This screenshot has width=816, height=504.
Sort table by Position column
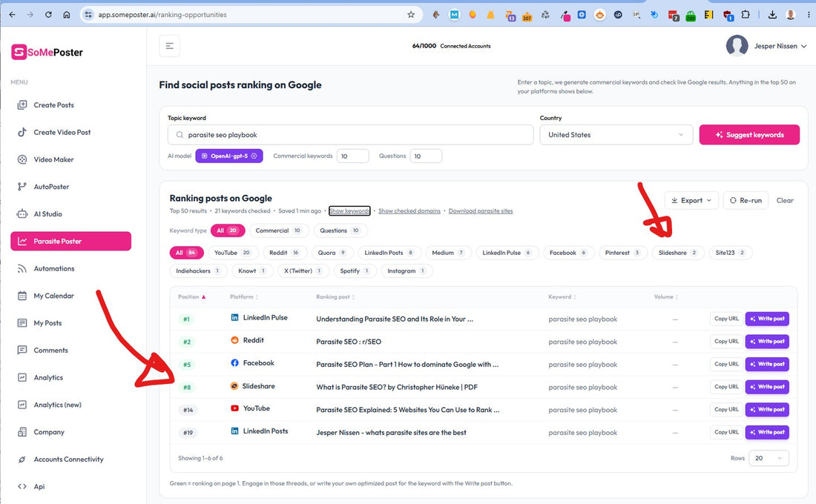pyautogui.click(x=191, y=297)
